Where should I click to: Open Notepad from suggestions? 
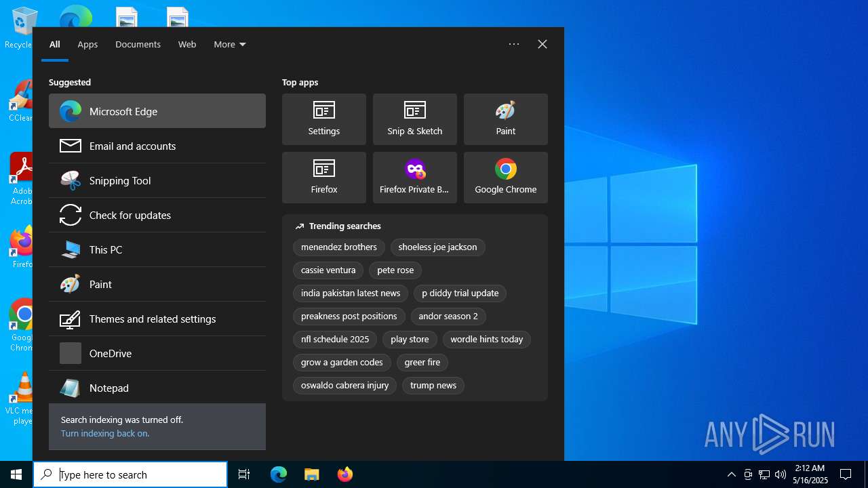[x=157, y=388]
